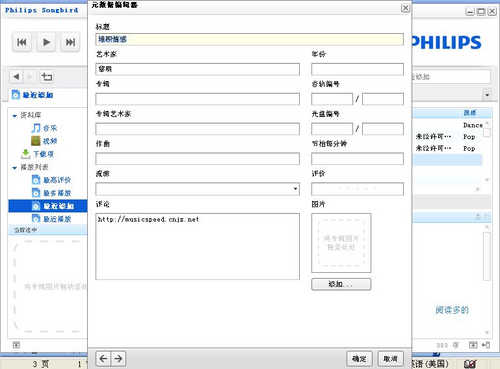
Task: Minimize the Philips Songbird window
Action: coord(470,12)
